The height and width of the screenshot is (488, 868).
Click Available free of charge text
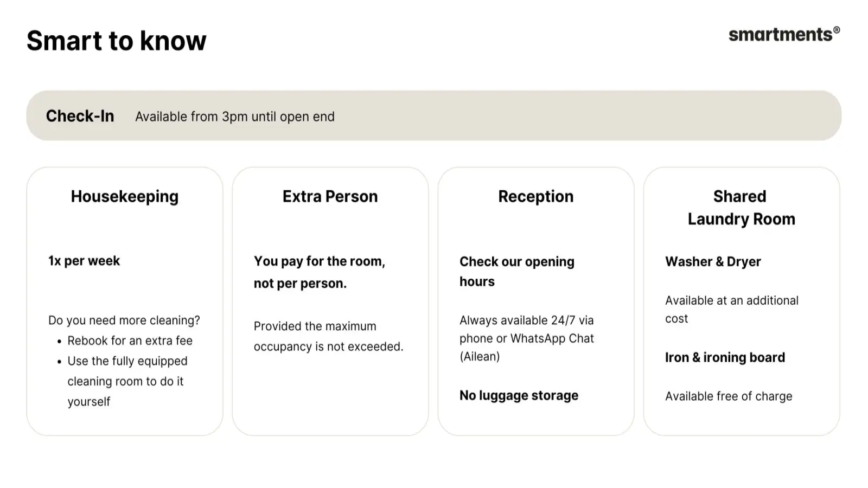pyautogui.click(x=729, y=396)
